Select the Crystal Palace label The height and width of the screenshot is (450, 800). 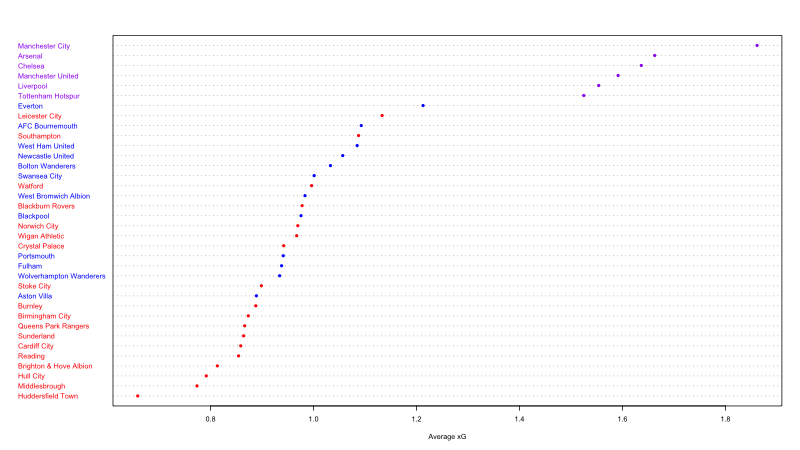click(41, 246)
